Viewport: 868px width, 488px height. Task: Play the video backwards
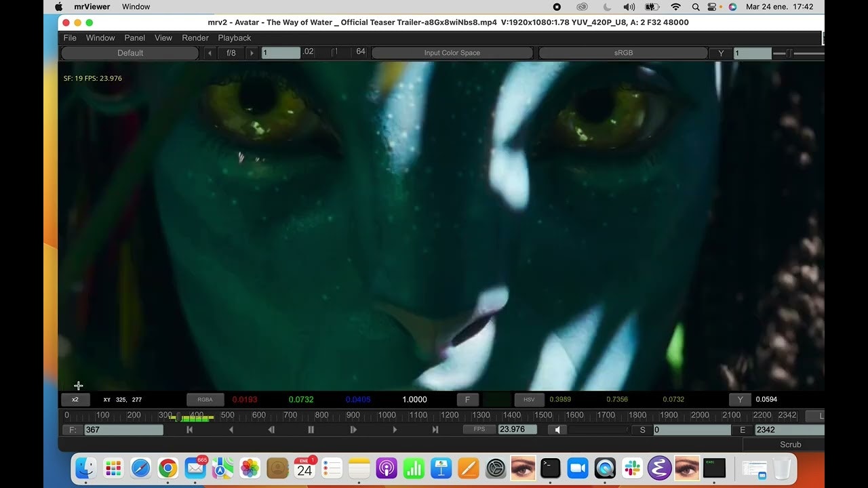(x=231, y=430)
